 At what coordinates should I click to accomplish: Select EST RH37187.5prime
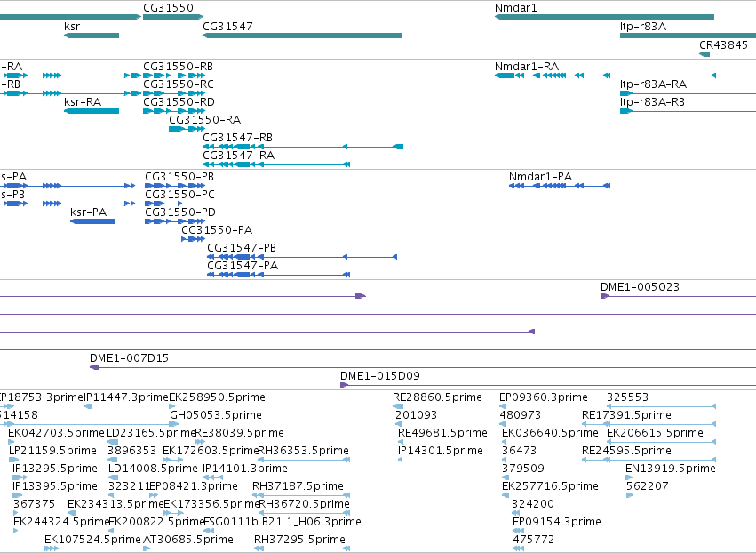(298, 486)
